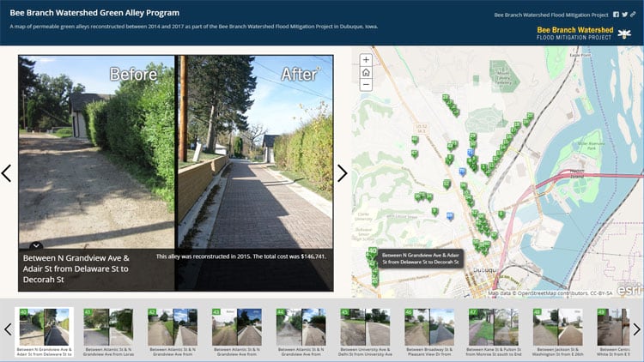The image size is (644, 362).
Task: Share the story map on Twitter
Action: pos(624,15)
